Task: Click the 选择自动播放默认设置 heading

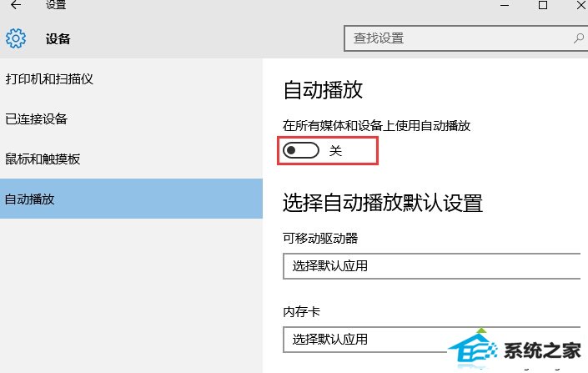Action: 383,203
